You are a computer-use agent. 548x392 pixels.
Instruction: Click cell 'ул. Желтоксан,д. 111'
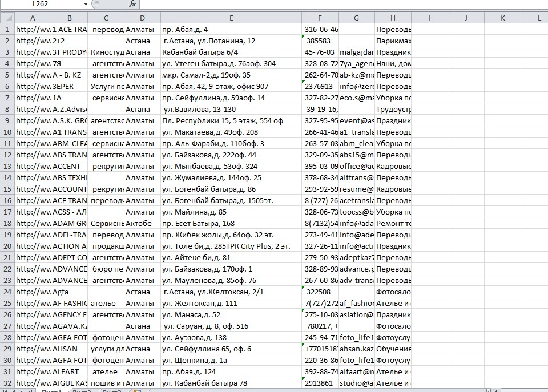[231, 303]
